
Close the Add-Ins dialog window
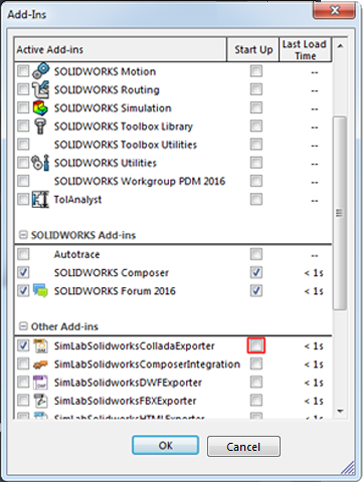[334, 10]
